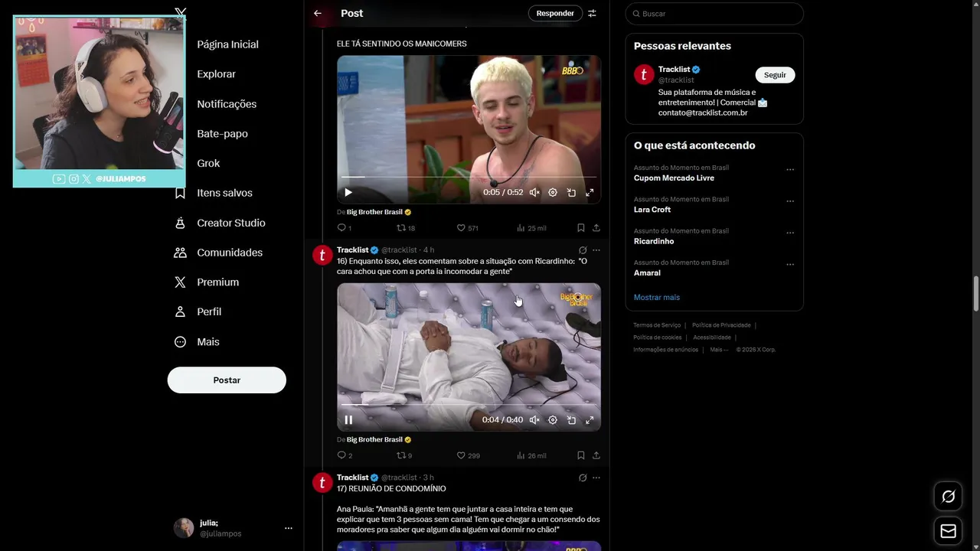Click the Itens salvos bookmark icon

coord(181,193)
